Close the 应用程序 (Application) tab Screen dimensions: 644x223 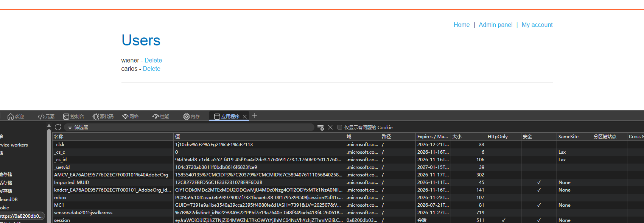[x=245, y=117]
